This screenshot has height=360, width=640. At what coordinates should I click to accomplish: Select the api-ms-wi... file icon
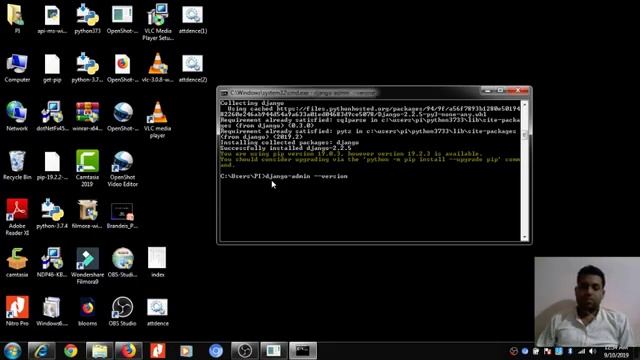52,18
